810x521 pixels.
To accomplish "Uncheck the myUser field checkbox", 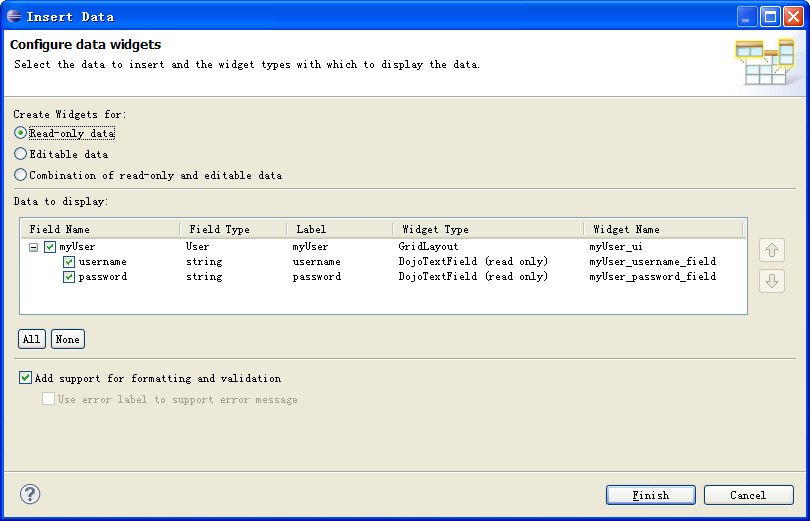I will 50,247.
